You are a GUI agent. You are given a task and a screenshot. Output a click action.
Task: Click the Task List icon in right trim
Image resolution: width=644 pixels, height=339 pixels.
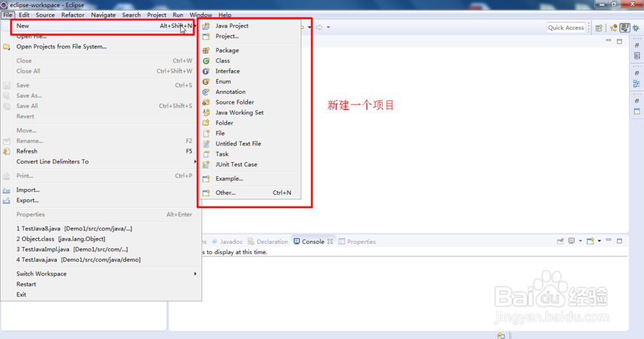coord(637,56)
